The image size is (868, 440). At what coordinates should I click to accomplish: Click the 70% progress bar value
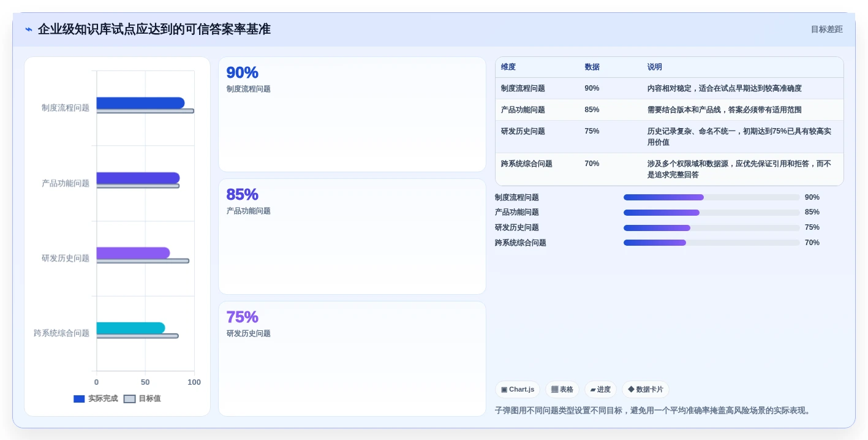pyautogui.click(x=812, y=243)
